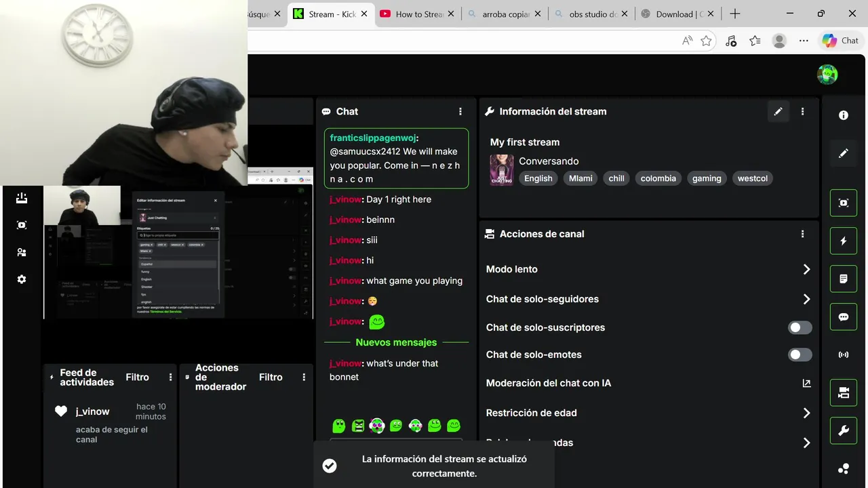The width and height of the screenshot is (868, 488).
Task: Click the info icon in right sidebar
Action: [x=844, y=115]
